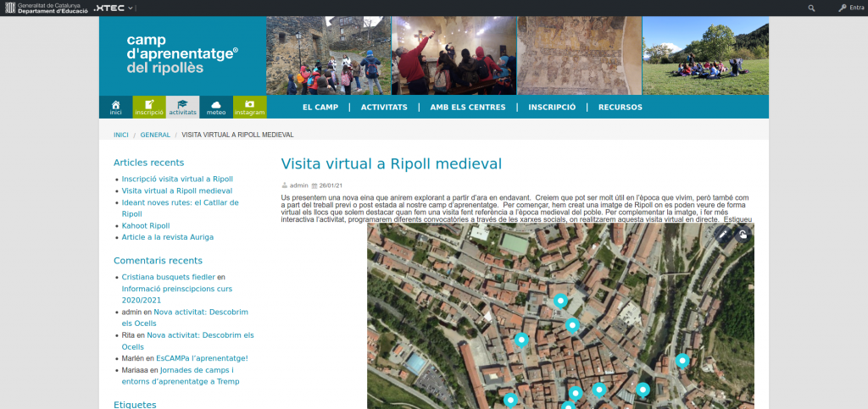Open Article a la revista Auriga
The image size is (868, 409).
tap(167, 237)
